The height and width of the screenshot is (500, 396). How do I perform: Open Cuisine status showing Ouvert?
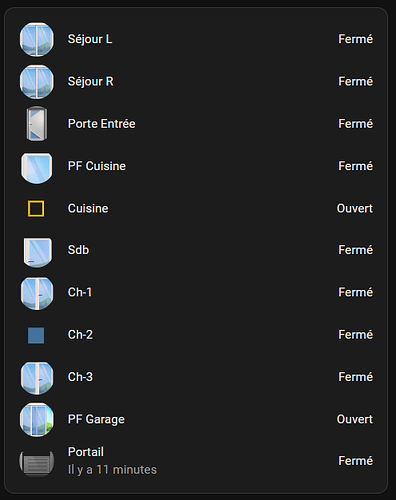[355, 208]
